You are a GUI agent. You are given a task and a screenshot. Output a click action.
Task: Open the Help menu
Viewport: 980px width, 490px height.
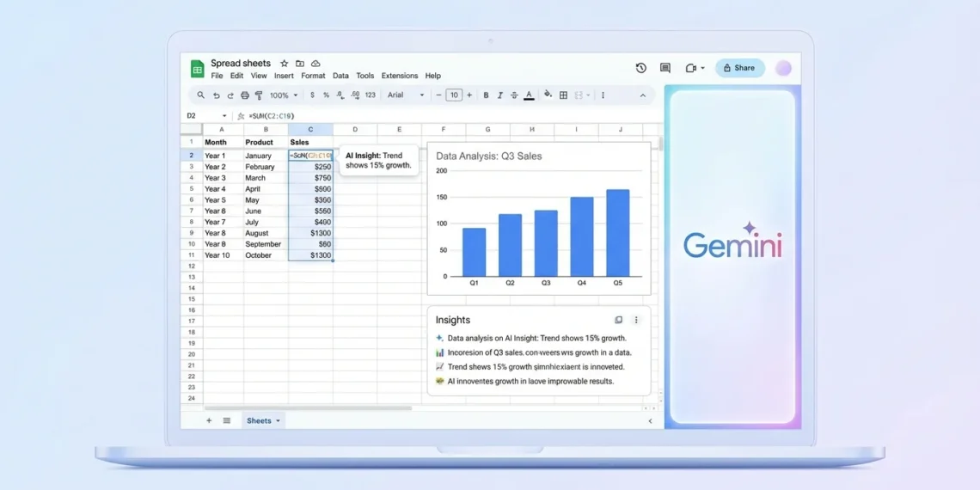coord(433,76)
